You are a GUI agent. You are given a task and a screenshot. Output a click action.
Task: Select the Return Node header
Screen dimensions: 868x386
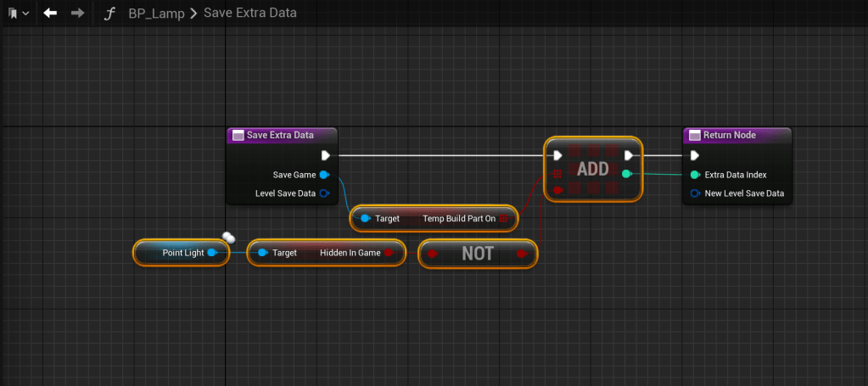(x=736, y=135)
